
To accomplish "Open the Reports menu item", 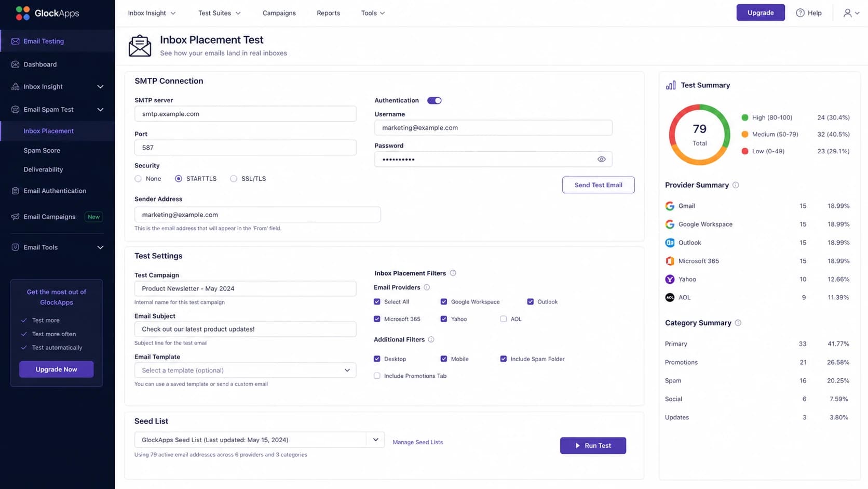I will pos(329,13).
